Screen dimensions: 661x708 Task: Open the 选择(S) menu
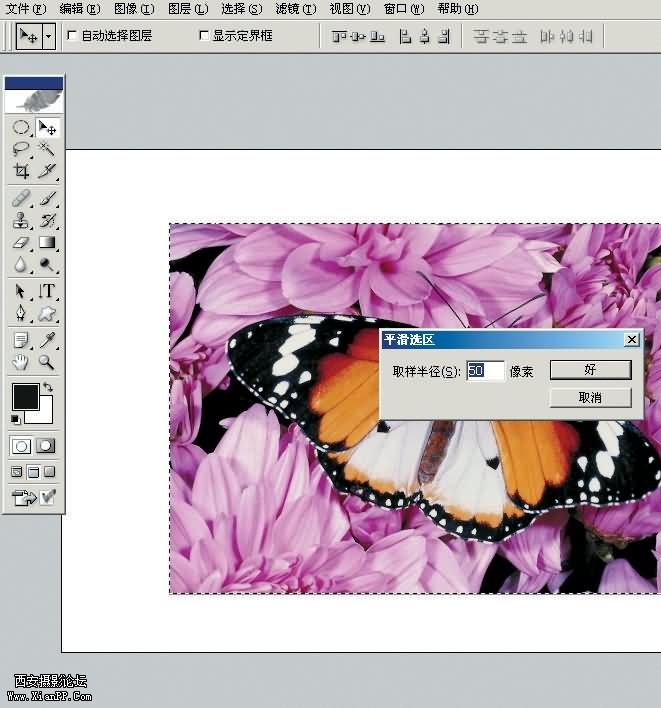[x=242, y=9]
